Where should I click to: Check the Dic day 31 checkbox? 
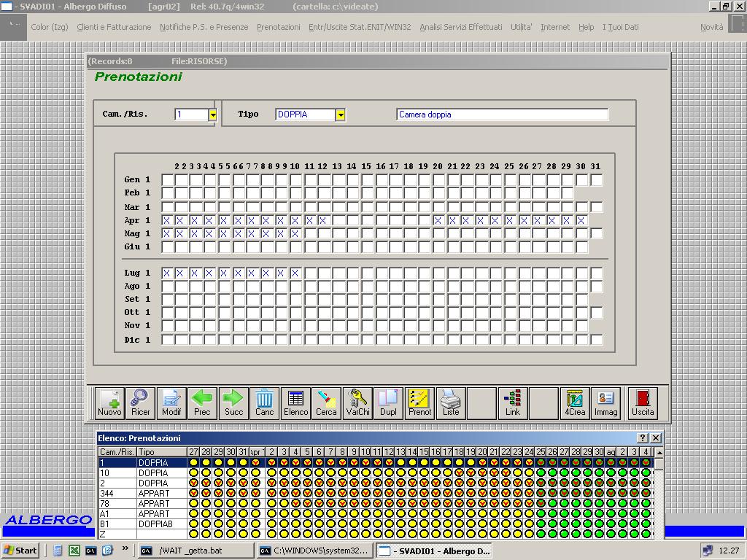[597, 340]
